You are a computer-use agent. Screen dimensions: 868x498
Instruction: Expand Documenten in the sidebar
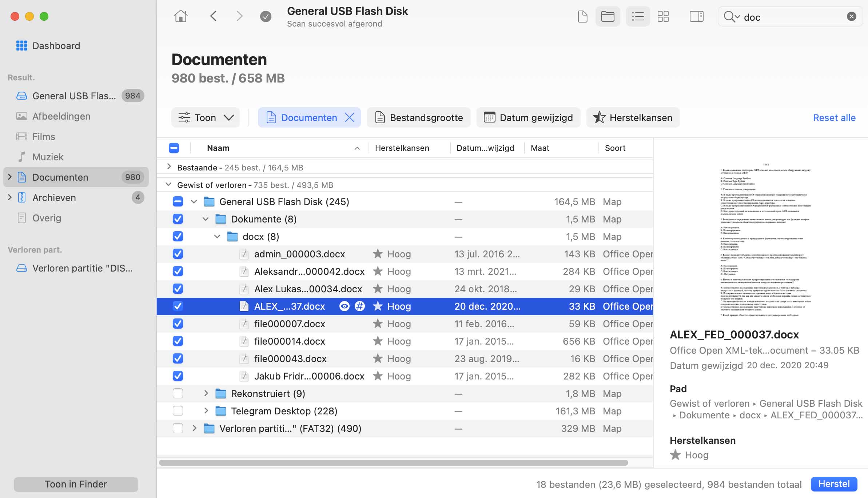pos(10,177)
